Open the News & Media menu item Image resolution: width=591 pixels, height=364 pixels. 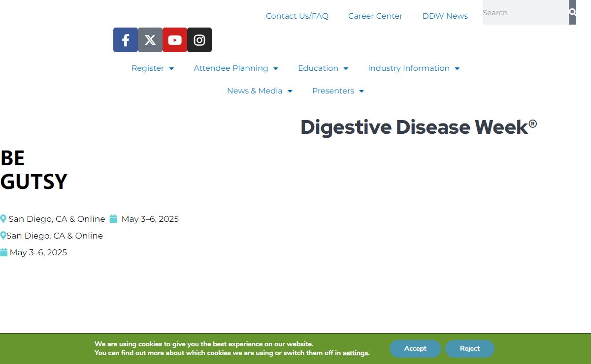coord(255,91)
